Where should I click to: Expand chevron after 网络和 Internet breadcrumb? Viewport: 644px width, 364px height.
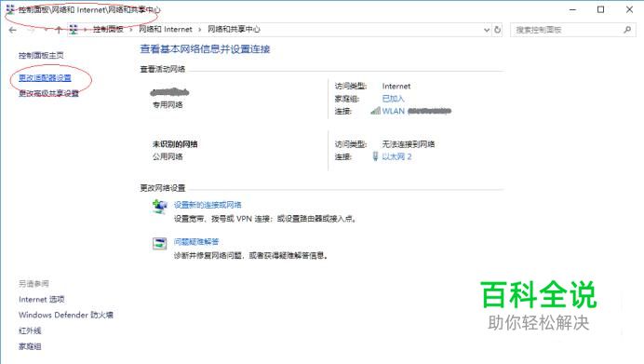pos(199,30)
